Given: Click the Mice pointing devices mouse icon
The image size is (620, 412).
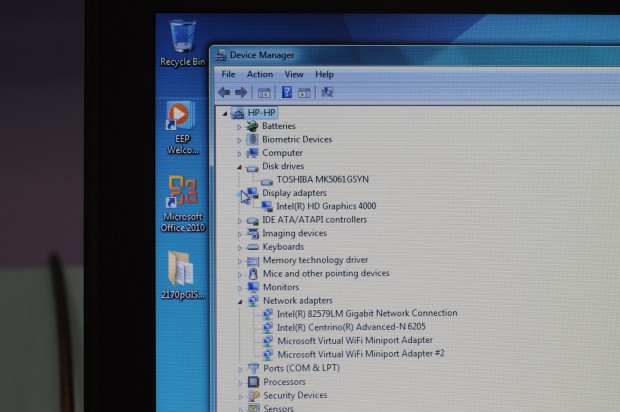Looking at the screenshot, I should tap(253, 274).
